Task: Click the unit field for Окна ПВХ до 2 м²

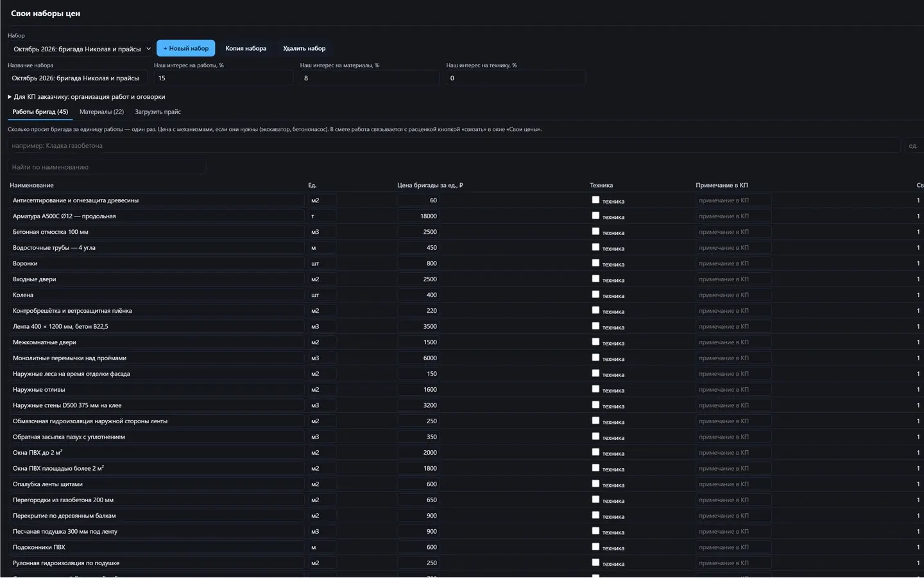Action: point(322,453)
